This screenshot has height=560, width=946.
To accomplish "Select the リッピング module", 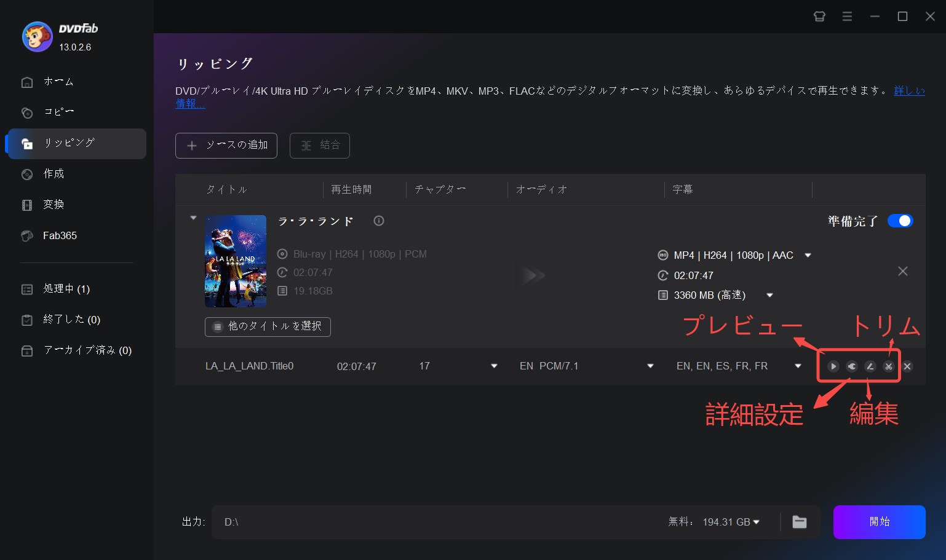I will [x=76, y=143].
